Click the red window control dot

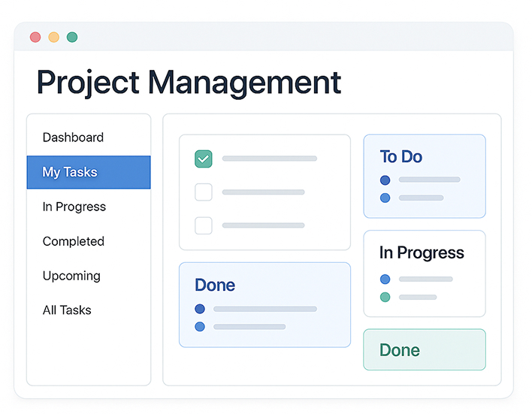35,37
